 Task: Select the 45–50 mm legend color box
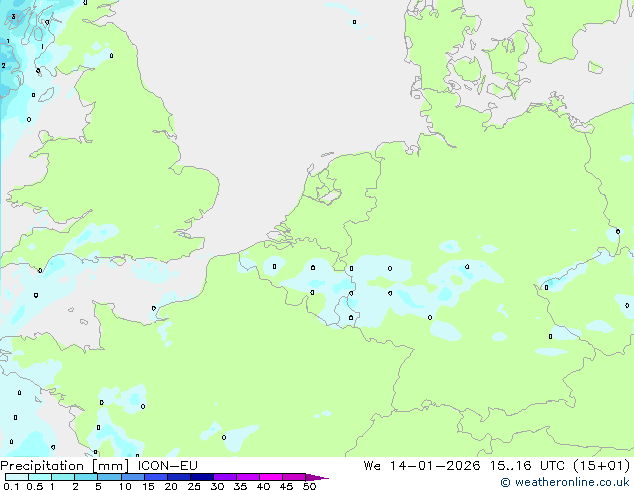pyautogui.click(x=294, y=477)
